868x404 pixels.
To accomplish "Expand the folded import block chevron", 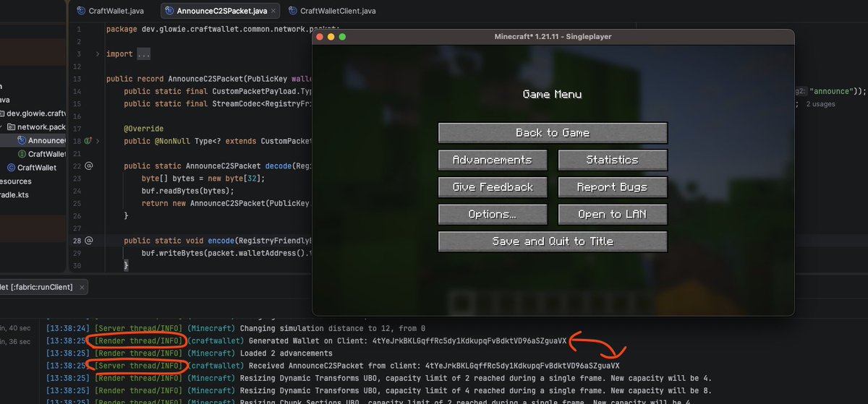I will (x=98, y=54).
